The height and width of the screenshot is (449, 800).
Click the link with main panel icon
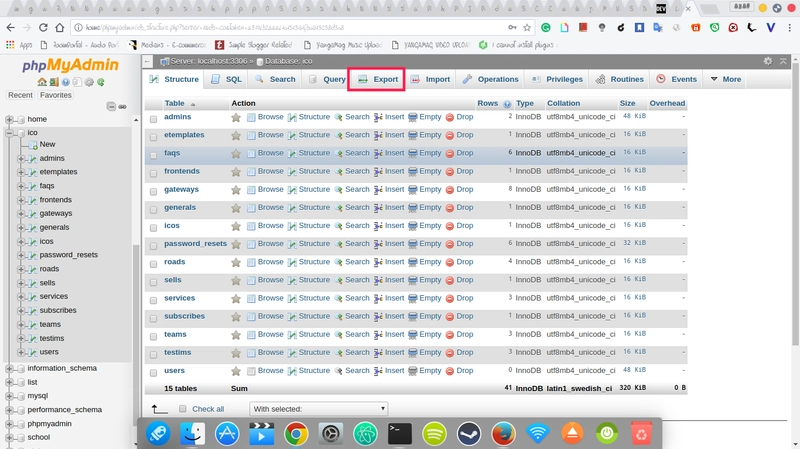pyautogui.click(x=122, y=107)
